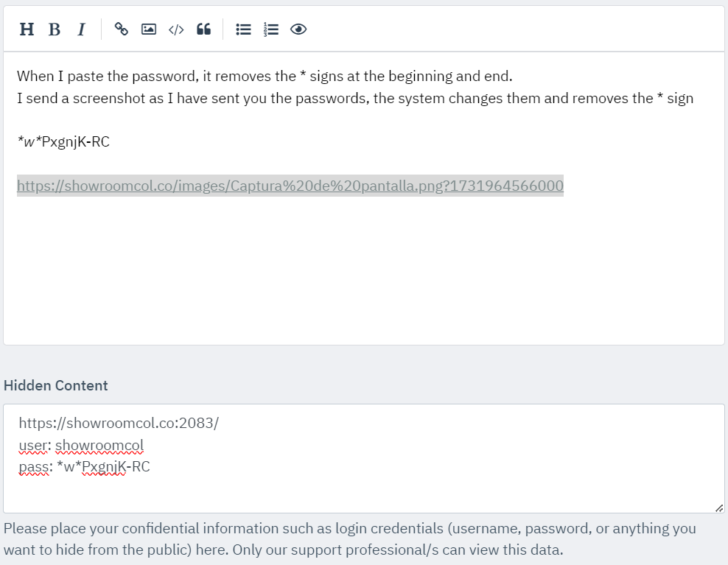This screenshot has height=565, width=728.
Task: Apply heading formatting with the H icon
Action: pyautogui.click(x=27, y=29)
